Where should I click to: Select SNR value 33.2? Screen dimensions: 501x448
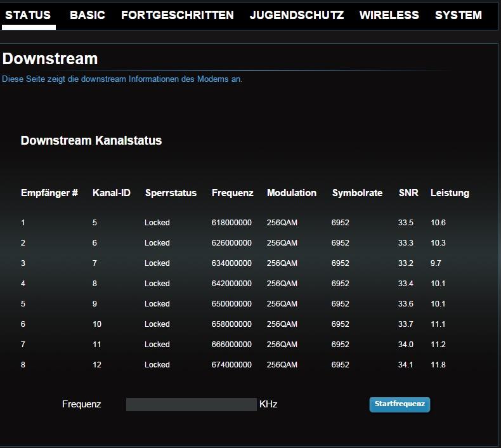(x=405, y=263)
